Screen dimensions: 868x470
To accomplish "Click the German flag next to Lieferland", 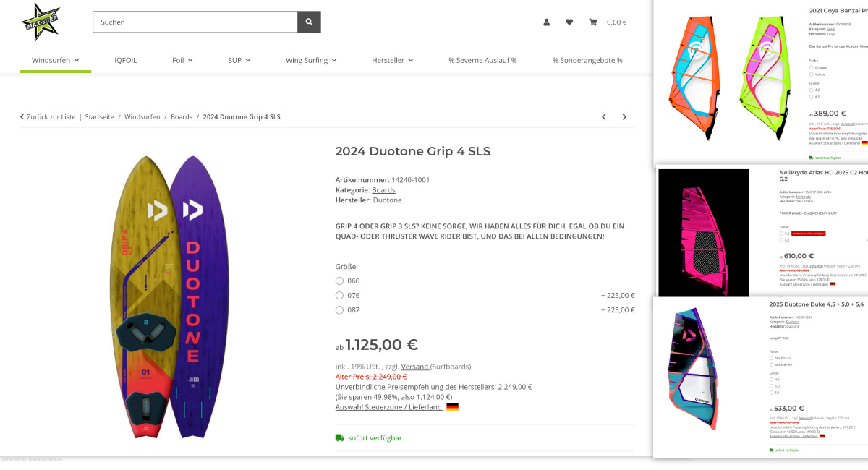I will point(452,406).
